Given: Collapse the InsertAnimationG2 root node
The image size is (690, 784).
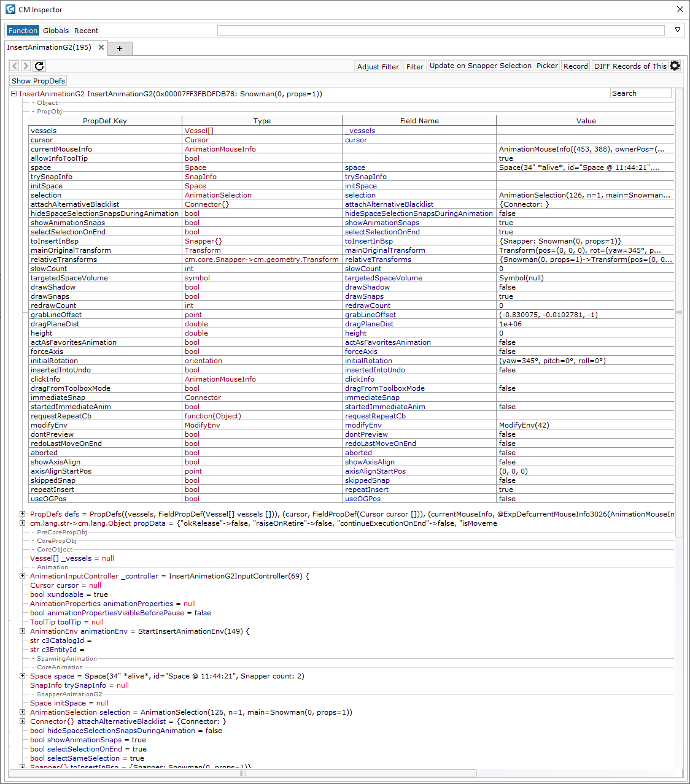Looking at the screenshot, I should coord(14,94).
